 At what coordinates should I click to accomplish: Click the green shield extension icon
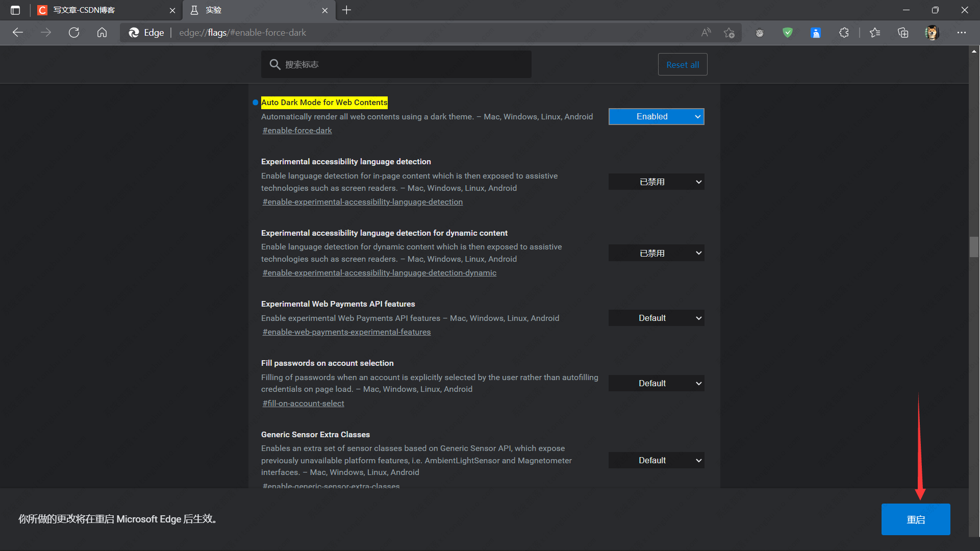click(x=788, y=33)
